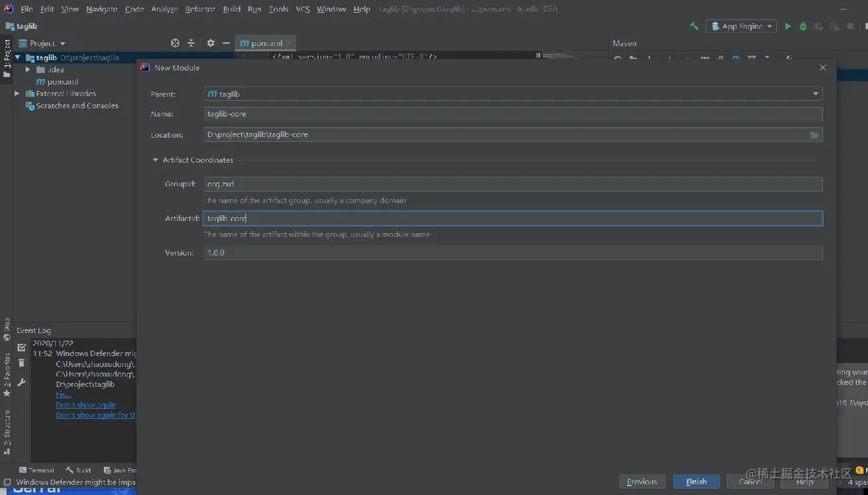Toggle tool window bar icon in status bar

(7, 482)
